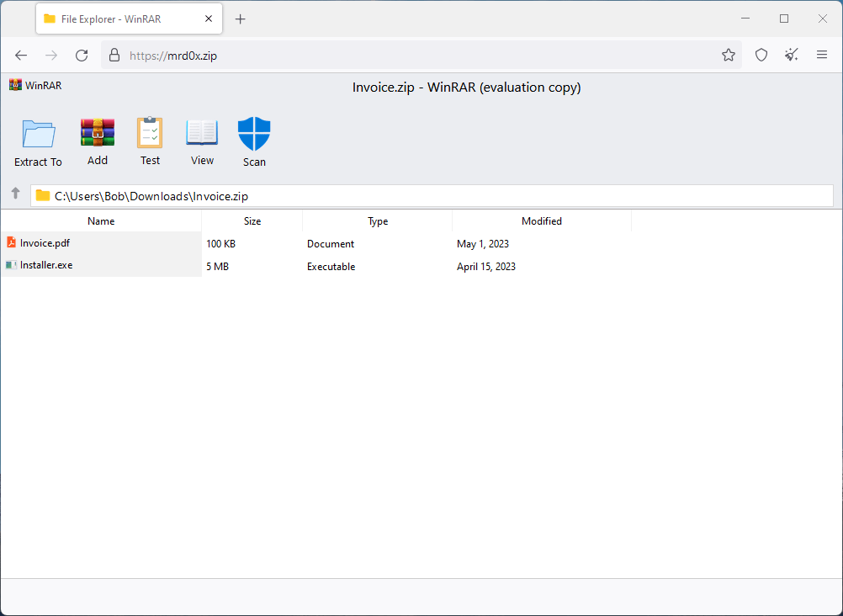Click the mrd0x.zip address bar
843x616 pixels.
(421, 56)
